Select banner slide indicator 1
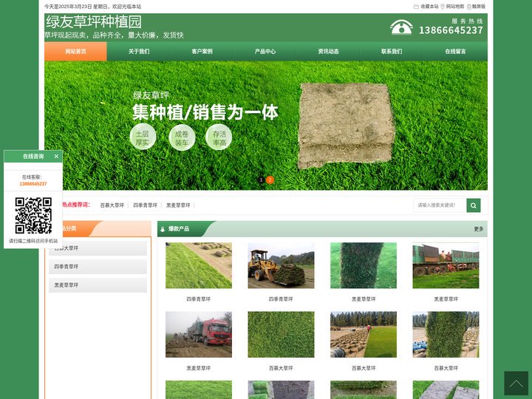The height and width of the screenshot is (399, 532). click(x=261, y=180)
